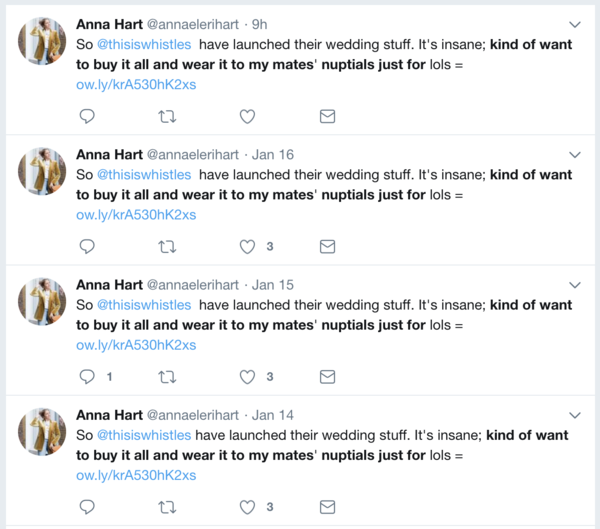Open replies on the Jan 15 tweet
The height and width of the screenshot is (529, 600).
(x=87, y=377)
